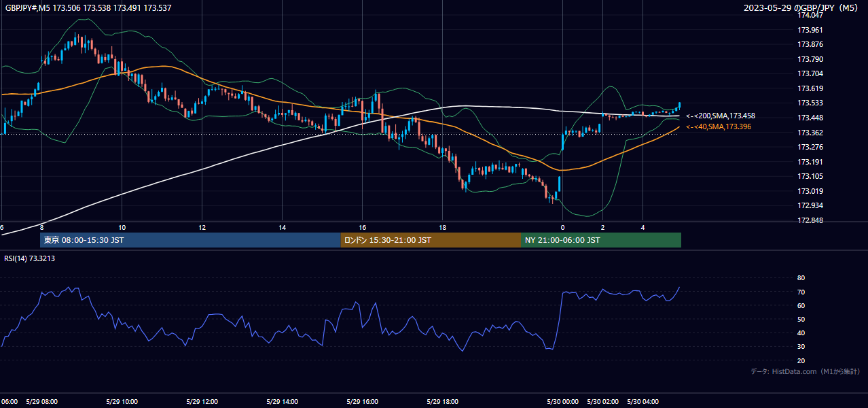This screenshot has height=408, width=868.
Task: Click the 2023-05-29 のGBP/JPY (M5) chart title
Action: pos(801,8)
